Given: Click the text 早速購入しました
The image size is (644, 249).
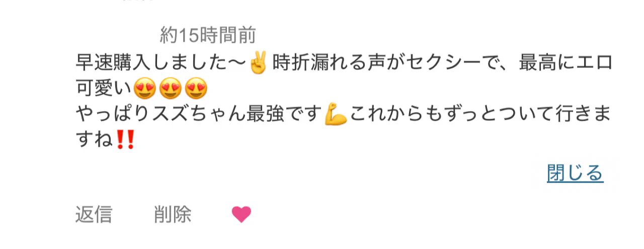Looking at the screenshot, I should [153, 64].
